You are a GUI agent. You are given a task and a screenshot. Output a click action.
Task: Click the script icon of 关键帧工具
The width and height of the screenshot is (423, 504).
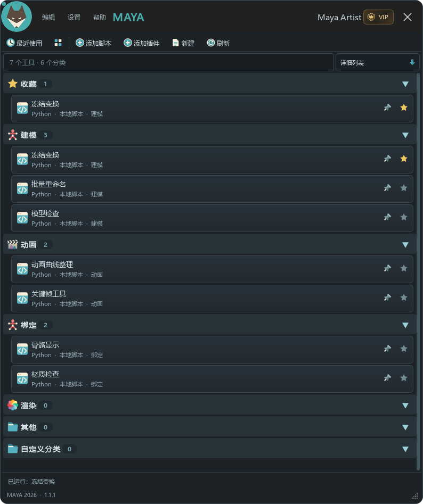coord(22,298)
